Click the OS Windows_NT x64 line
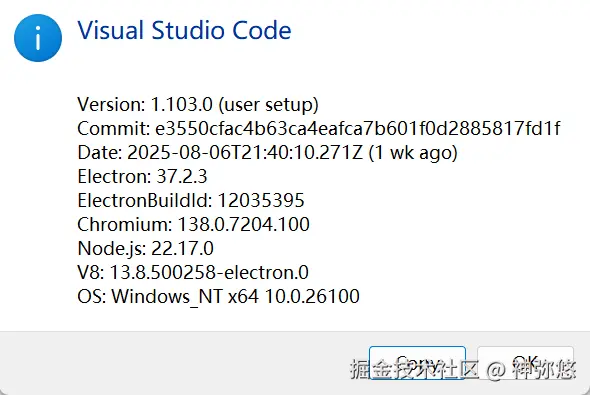Viewport: 590px width, 395px height. [x=218, y=296]
